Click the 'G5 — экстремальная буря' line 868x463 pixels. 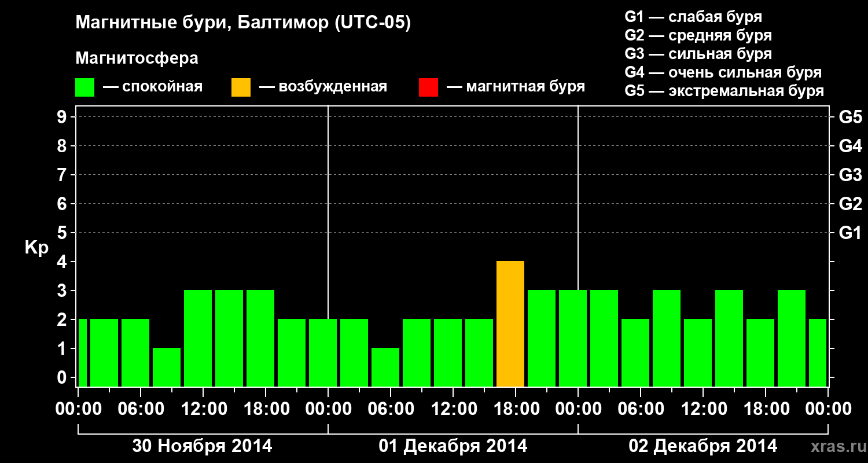724,91
